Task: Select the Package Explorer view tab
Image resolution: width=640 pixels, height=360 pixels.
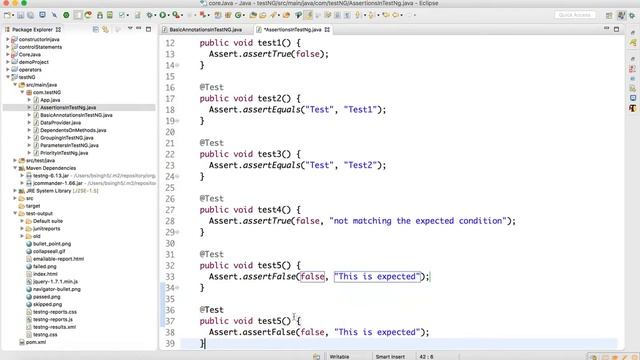Action: 33,29
